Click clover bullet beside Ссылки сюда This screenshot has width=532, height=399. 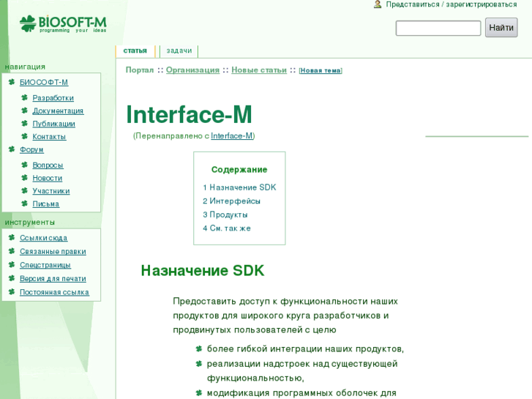tap(12, 237)
